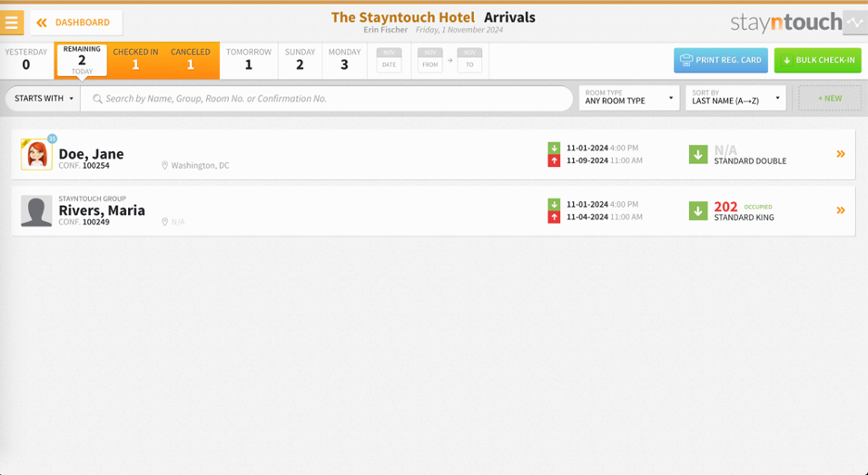Click the name Rivers, Maria

click(102, 211)
